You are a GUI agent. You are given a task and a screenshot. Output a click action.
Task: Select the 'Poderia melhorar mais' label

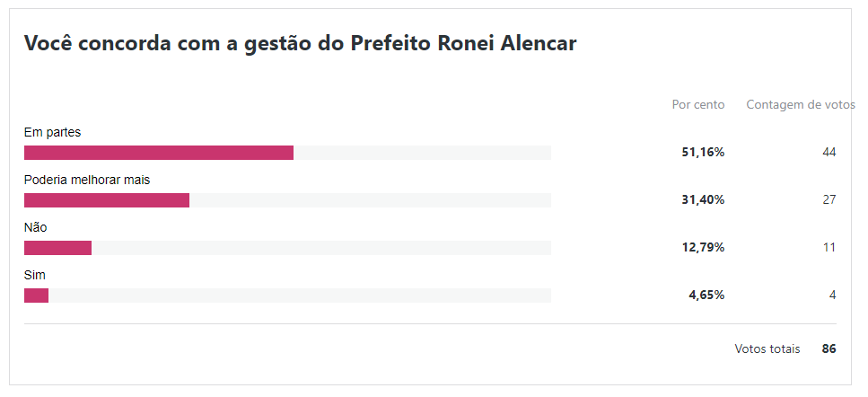[87, 180]
